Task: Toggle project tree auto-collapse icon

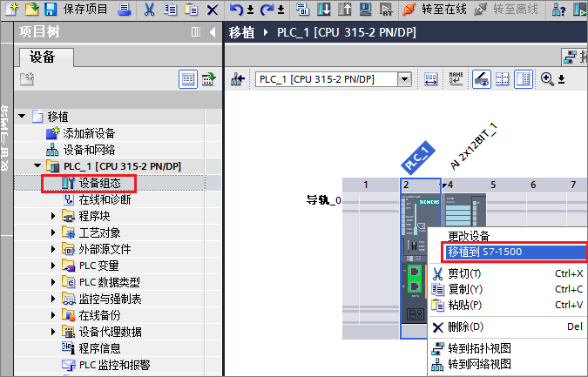Action: pos(196,32)
